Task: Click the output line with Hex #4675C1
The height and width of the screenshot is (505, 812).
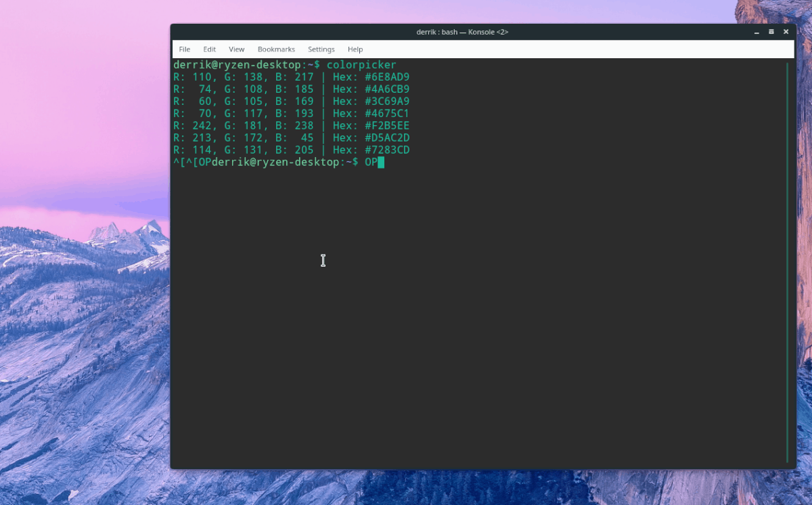Action: [x=292, y=114]
